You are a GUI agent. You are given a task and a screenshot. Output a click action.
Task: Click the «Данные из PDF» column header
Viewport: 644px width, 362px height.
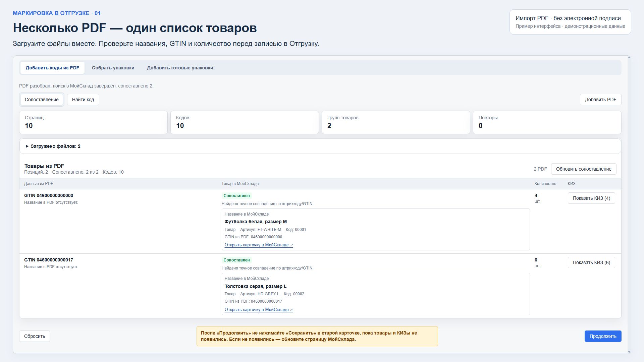[39, 184]
